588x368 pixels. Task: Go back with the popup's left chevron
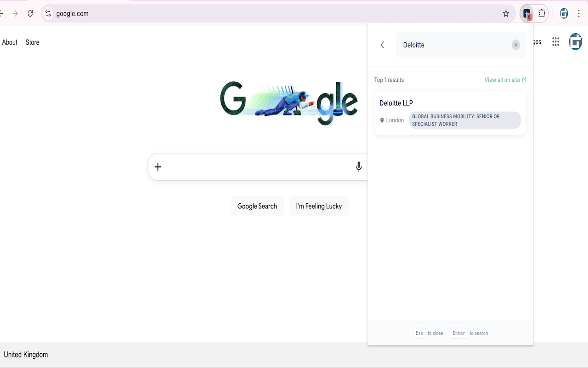coord(382,45)
